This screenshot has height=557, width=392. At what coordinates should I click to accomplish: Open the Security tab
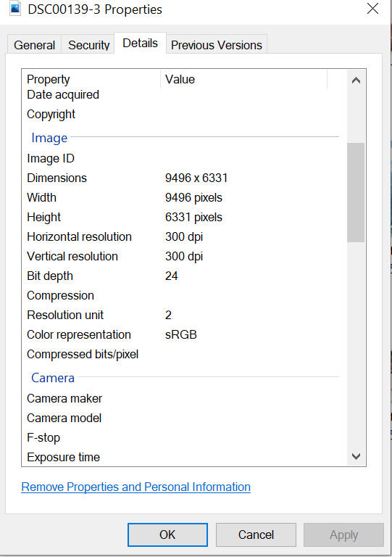coord(88,45)
